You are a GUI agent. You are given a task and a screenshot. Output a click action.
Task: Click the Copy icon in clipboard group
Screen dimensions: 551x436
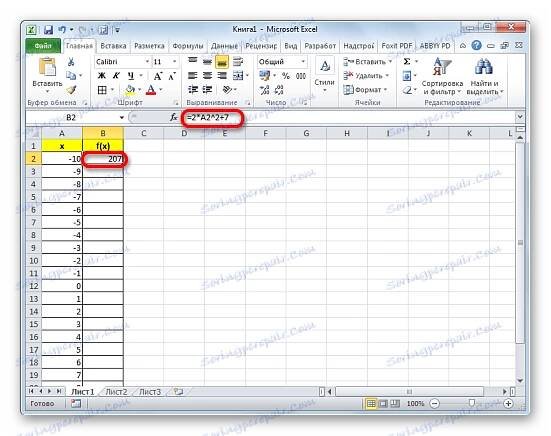click(71, 75)
